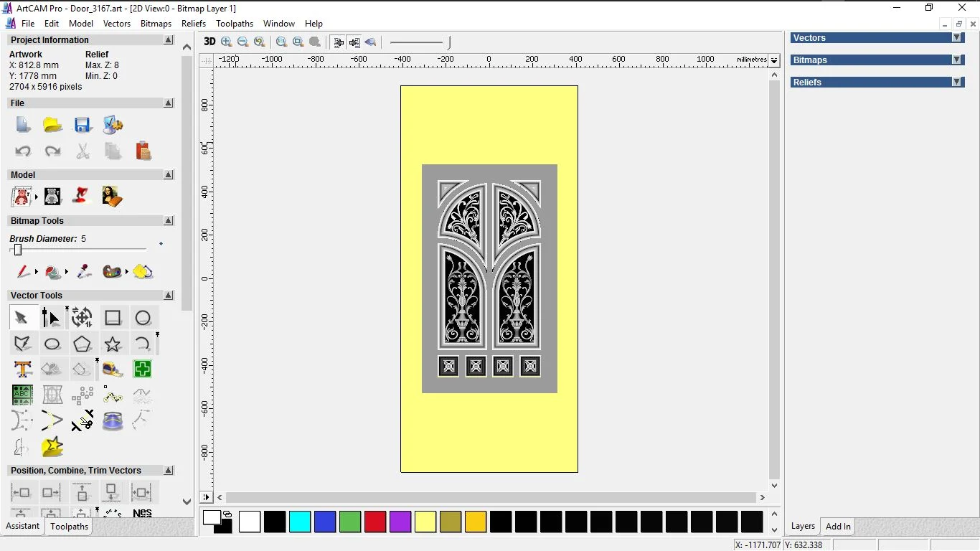Select the Create Rectangle vector tool
Image resolution: width=980 pixels, height=551 pixels.
point(113,318)
